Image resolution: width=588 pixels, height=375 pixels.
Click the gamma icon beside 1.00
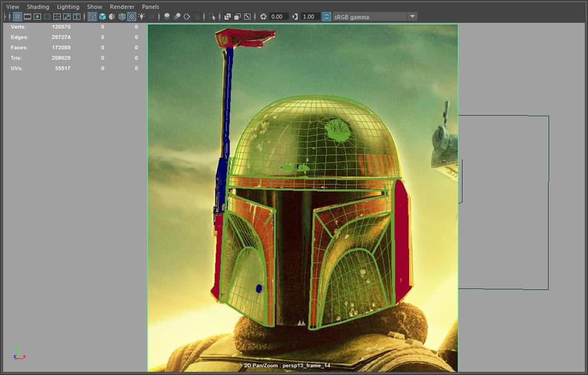[x=295, y=17]
